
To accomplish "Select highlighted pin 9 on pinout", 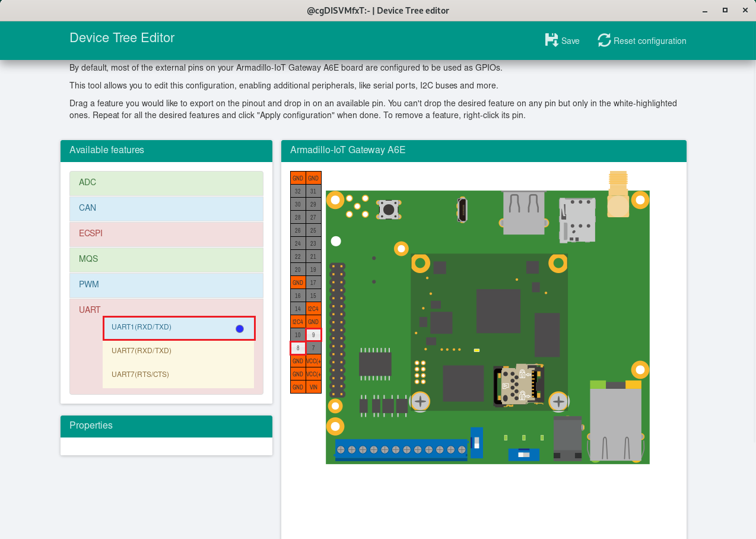I will tap(313, 335).
